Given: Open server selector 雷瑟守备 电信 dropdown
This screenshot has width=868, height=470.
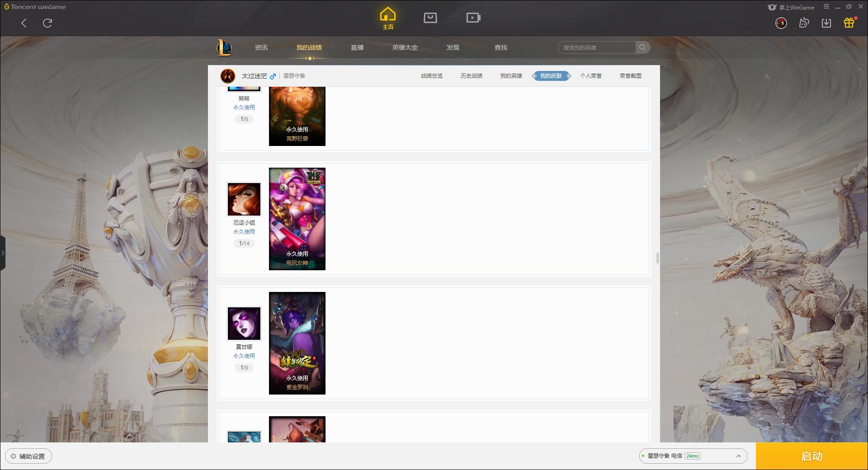Looking at the screenshot, I should tap(693, 456).
